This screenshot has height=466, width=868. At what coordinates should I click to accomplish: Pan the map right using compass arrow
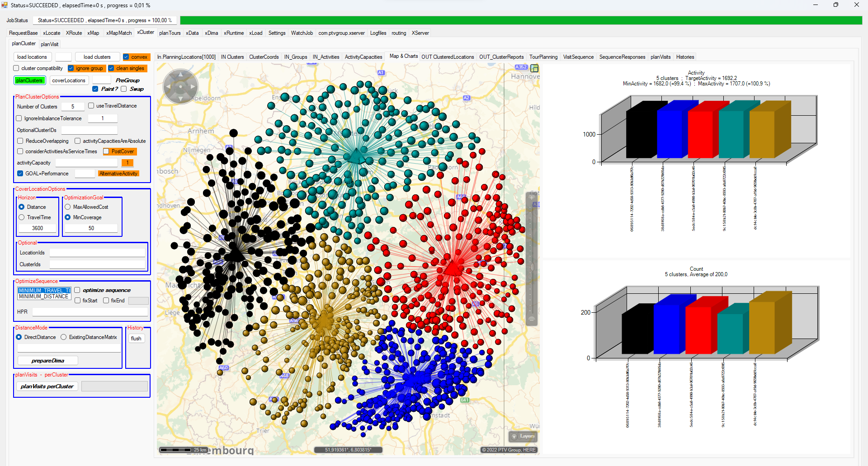pos(193,86)
